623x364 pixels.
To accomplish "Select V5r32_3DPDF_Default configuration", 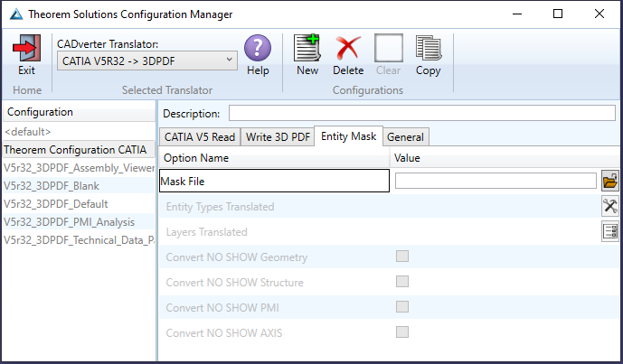I will 79,204.
